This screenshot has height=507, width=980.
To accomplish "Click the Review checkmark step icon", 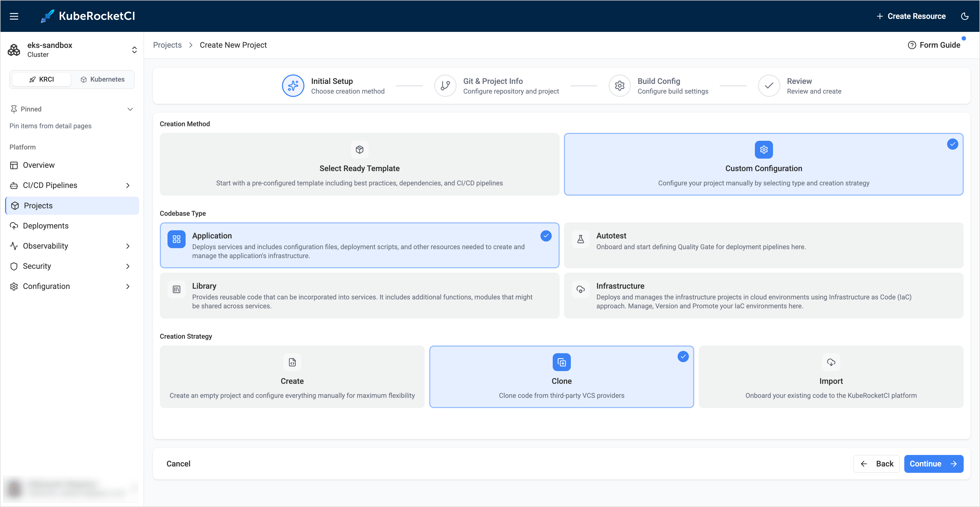I will (x=769, y=86).
